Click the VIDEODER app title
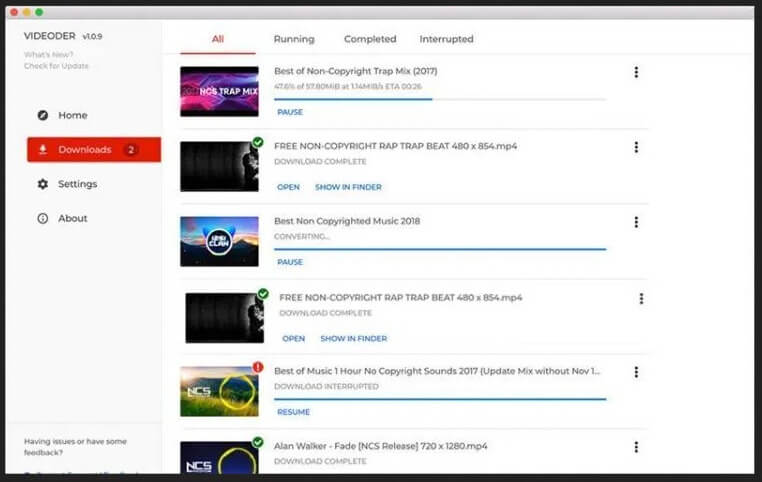 coord(50,36)
